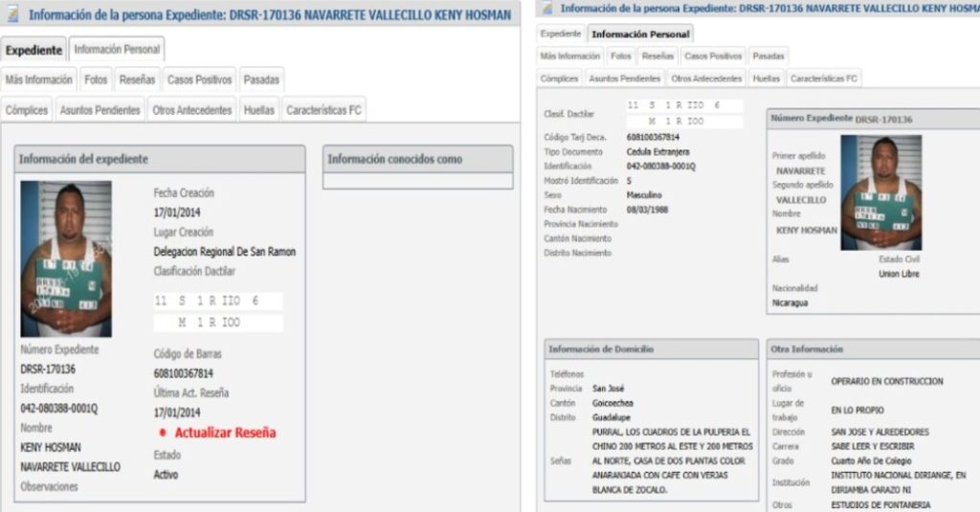Click the photo in the Número Expediente panel
The width and height of the screenshot is (980, 512).
(x=880, y=192)
